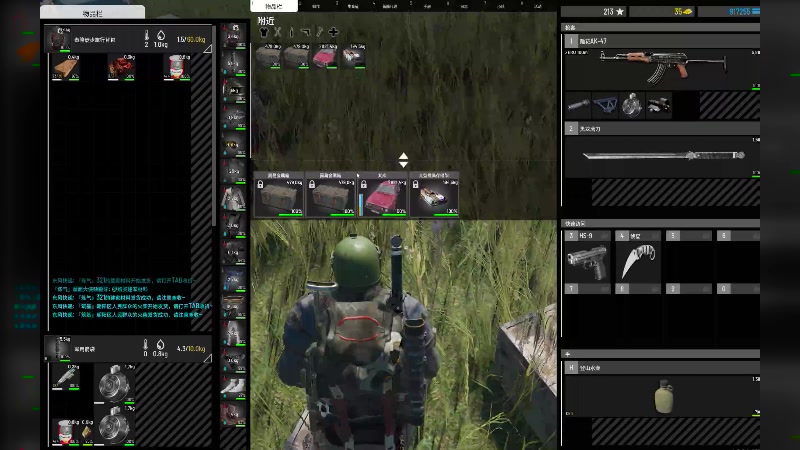Open the large red car card

[x=382, y=194]
